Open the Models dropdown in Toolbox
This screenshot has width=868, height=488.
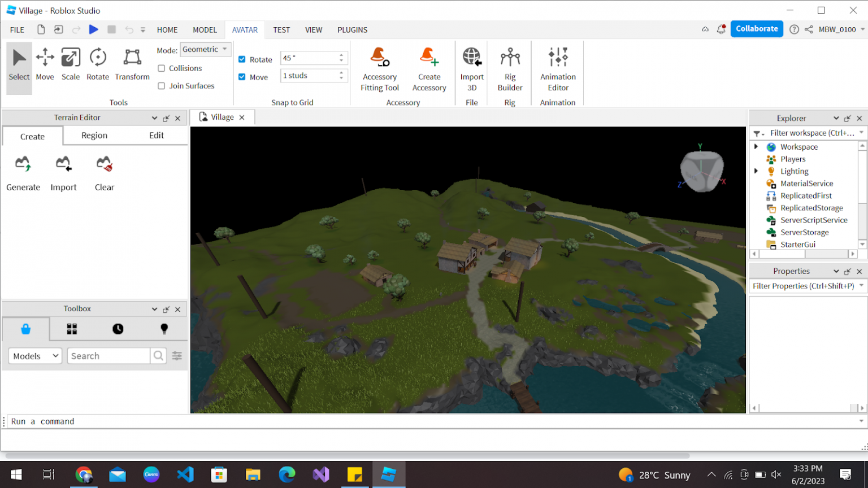click(34, 356)
